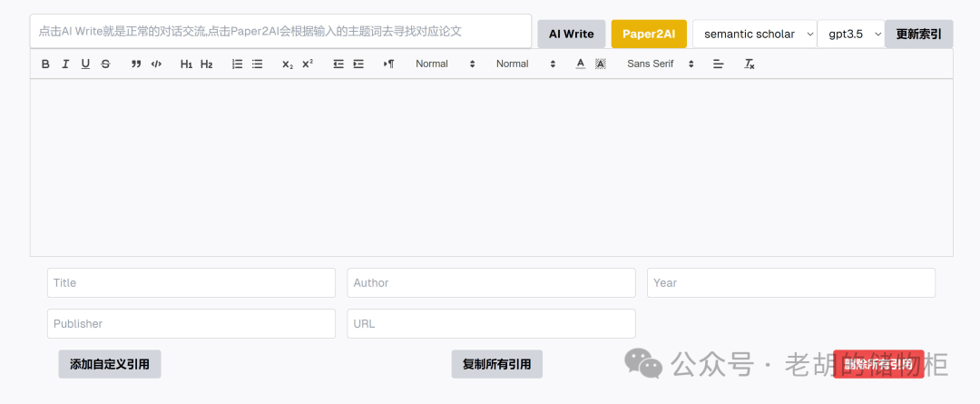Viewport: 980px width, 404px height.
Task: Click the red 删除所有引用 button
Action: (878, 364)
